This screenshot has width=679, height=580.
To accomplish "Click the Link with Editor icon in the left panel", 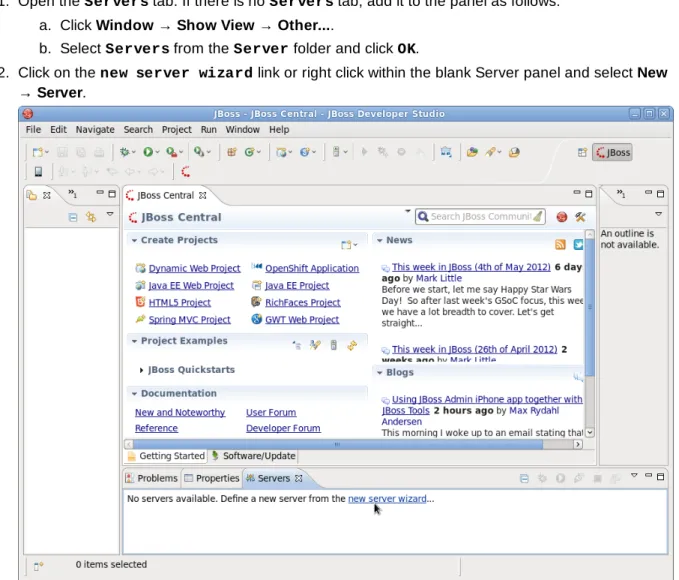I will click(x=91, y=217).
